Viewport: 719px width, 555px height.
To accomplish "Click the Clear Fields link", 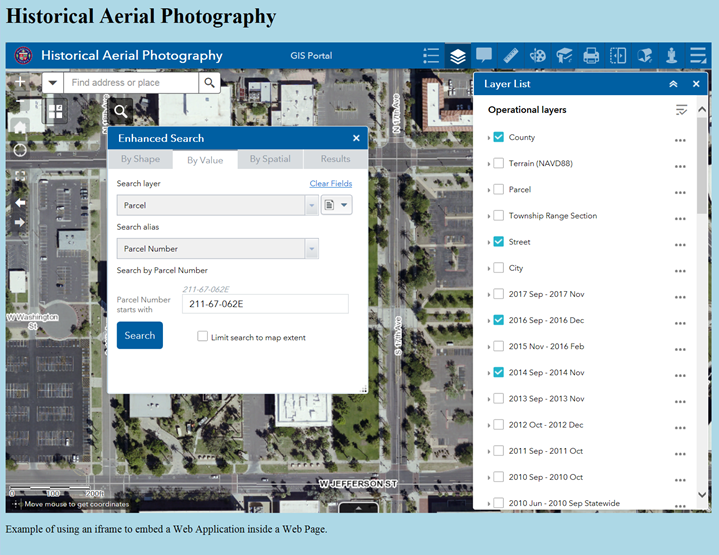I will click(330, 184).
